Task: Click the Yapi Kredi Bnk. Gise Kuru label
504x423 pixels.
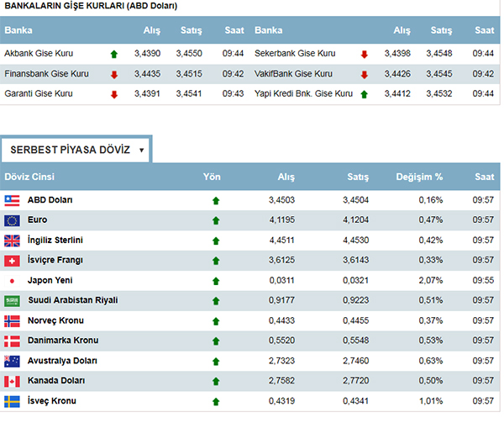Action: click(303, 94)
